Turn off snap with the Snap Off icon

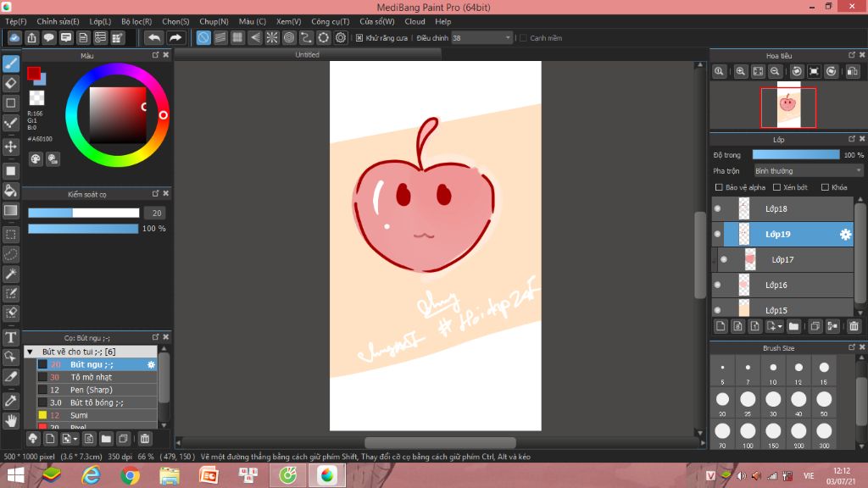tap(203, 37)
